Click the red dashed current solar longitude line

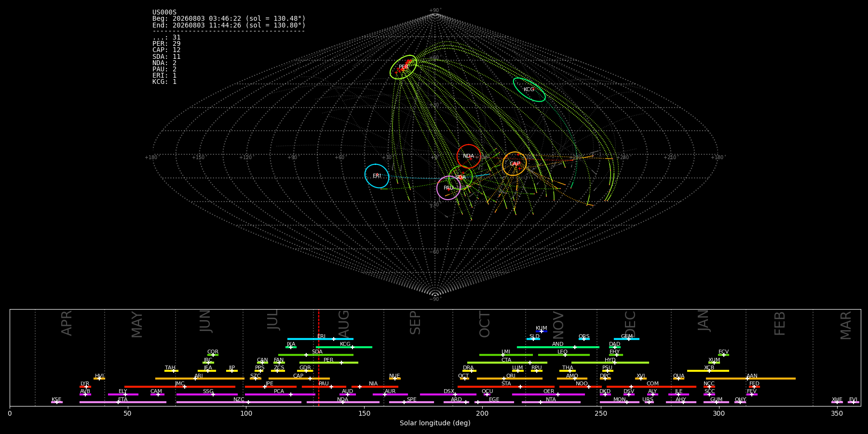click(x=318, y=357)
